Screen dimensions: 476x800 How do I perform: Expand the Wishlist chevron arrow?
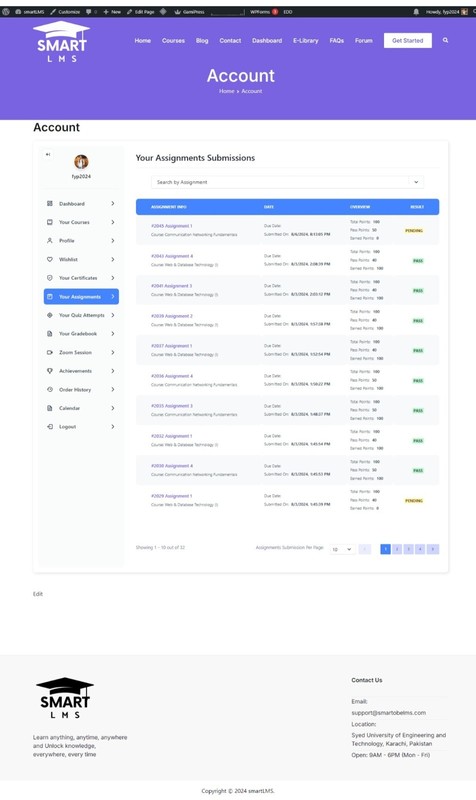point(113,259)
